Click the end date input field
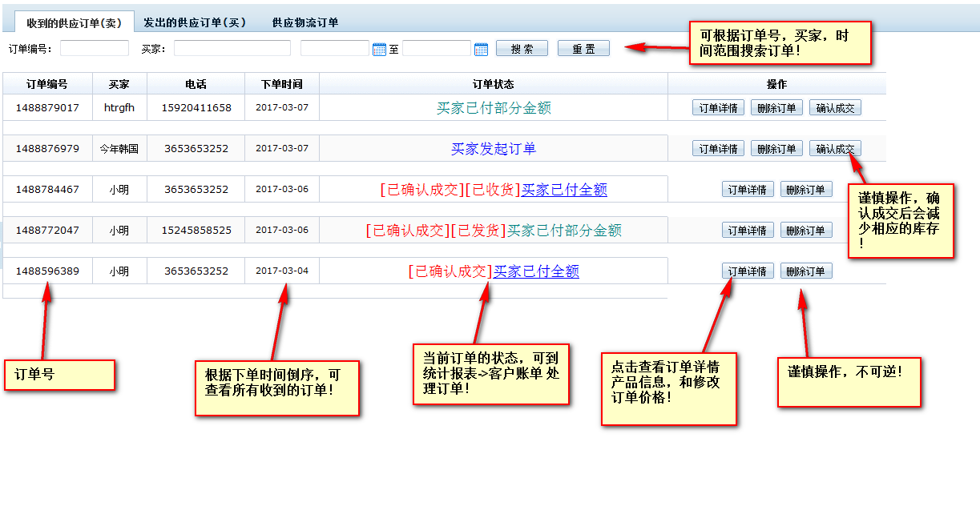The width and height of the screenshot is (980, 510). point(437,49)
